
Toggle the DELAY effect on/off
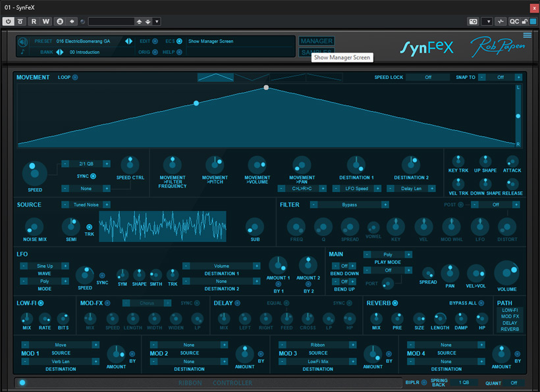237,303
